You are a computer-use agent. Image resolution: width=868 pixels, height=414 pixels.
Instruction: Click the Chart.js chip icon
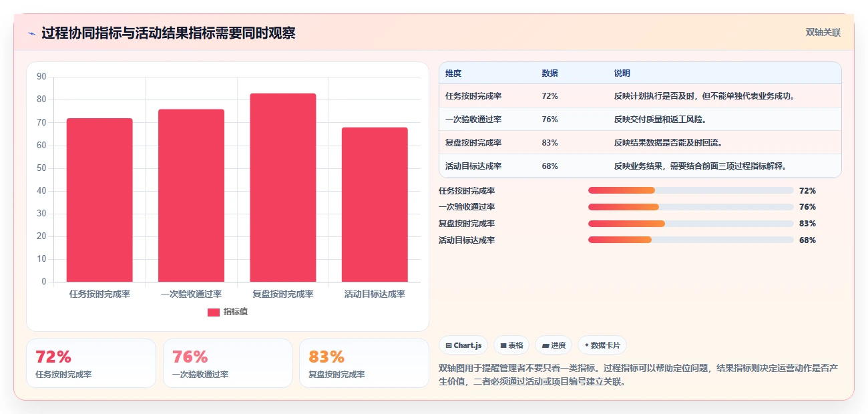click(449, 345)
